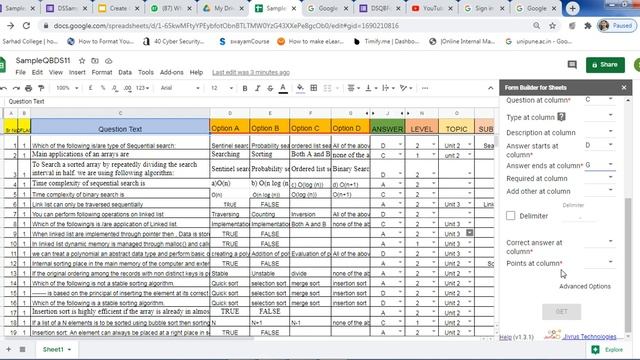Select the Sheet1 tab
This screenshot has height=360, width=640.
tap(57, 349)
